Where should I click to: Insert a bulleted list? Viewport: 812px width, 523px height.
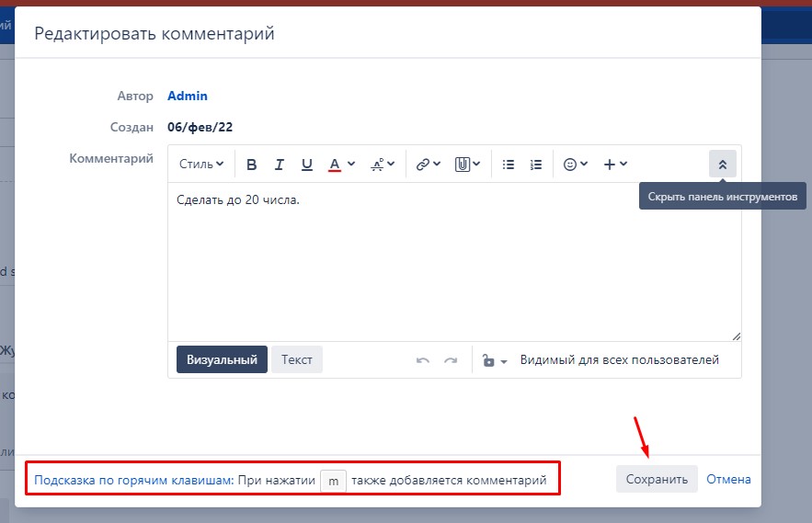pos(509,165)
